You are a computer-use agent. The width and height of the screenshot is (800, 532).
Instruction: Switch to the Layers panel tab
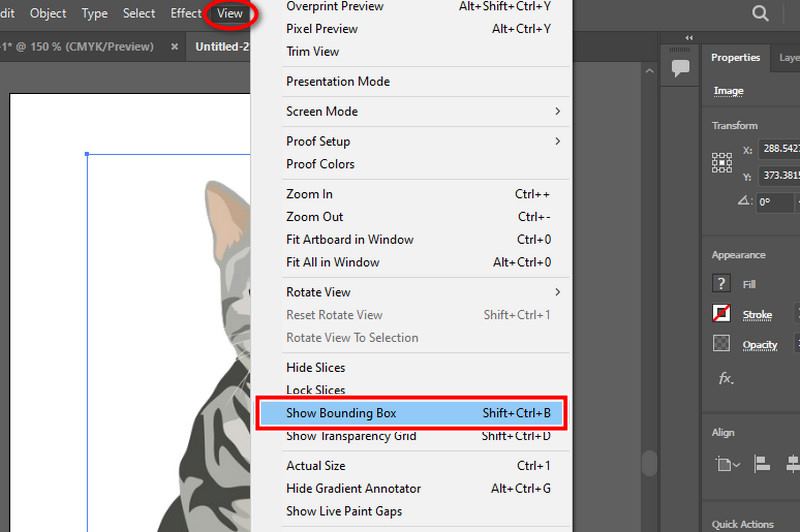[788, 58]
